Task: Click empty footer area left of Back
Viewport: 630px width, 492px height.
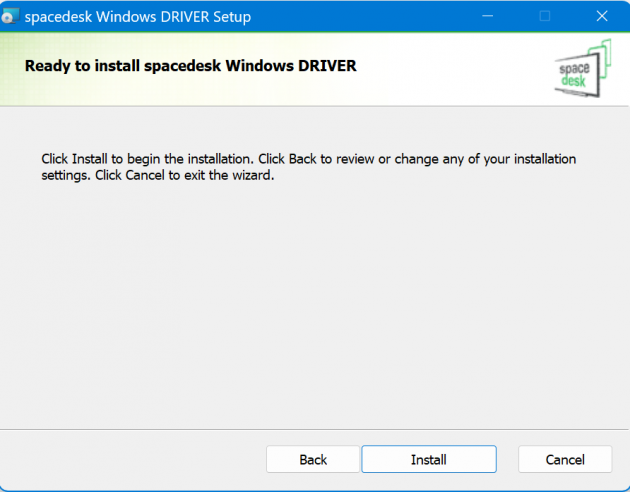Action: pyautogui.click(x=130, y=459)
